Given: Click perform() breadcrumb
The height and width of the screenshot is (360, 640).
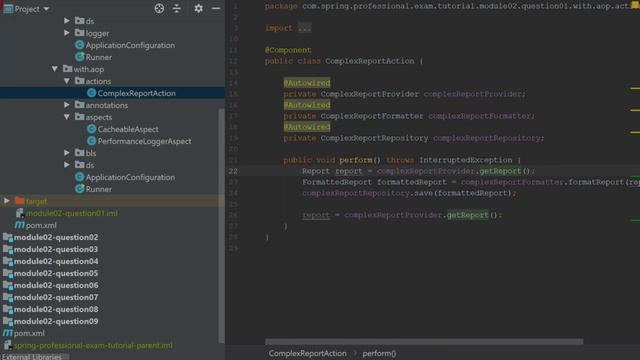Looking at the screenshot, I should [379, 353].
